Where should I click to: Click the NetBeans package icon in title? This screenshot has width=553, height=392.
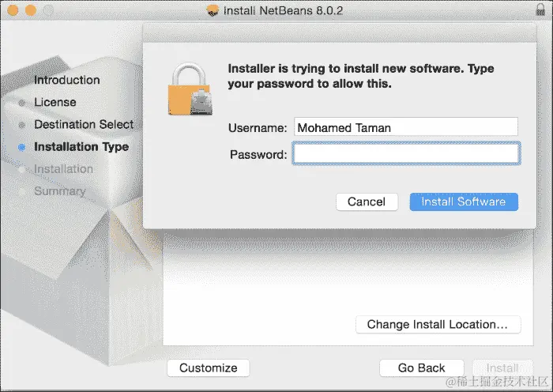pyautogui.click(x=213, y=10)
